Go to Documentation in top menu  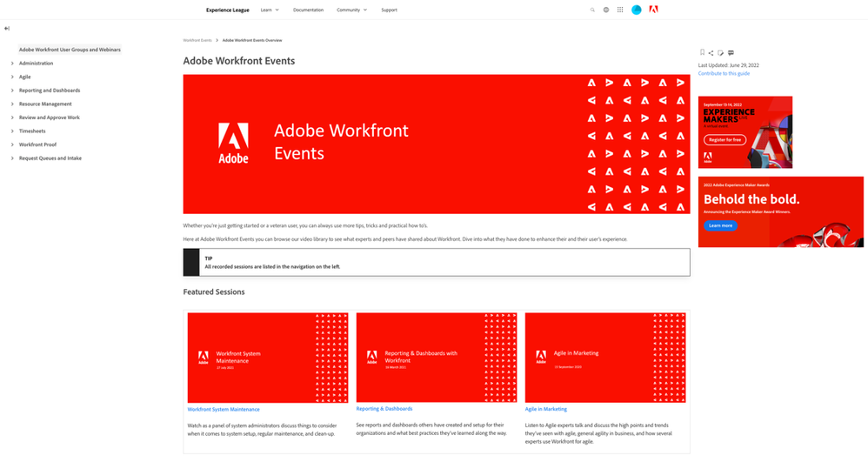tap(308, 10)
